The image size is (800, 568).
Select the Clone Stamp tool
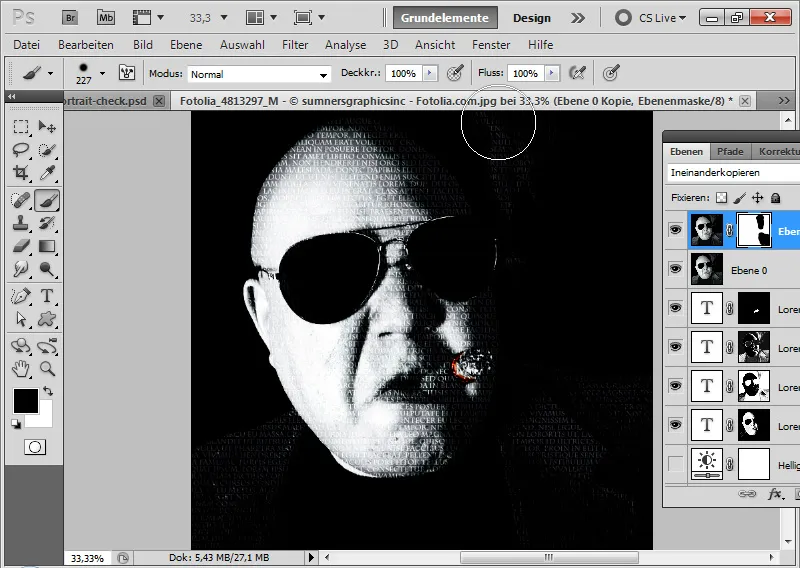pos(20,223)
